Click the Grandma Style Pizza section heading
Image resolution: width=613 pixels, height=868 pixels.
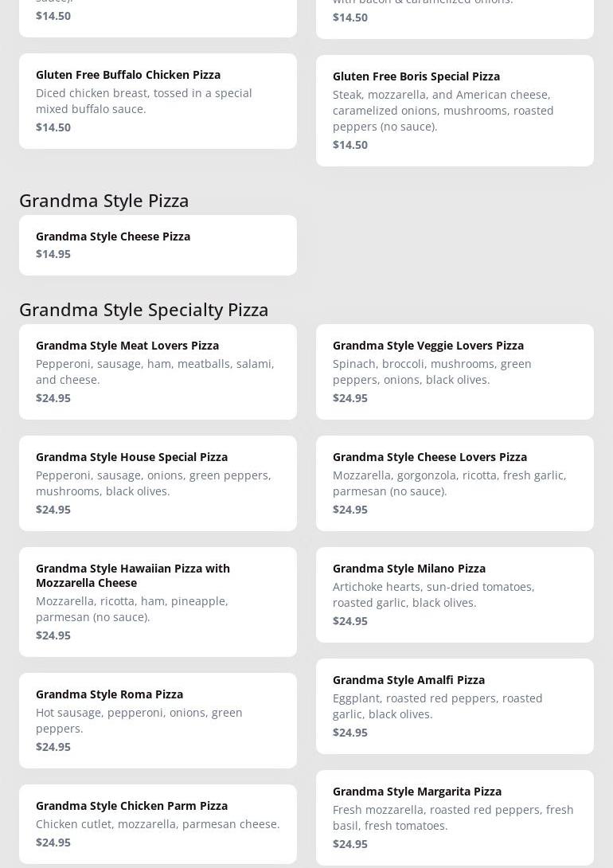[104, 201]
